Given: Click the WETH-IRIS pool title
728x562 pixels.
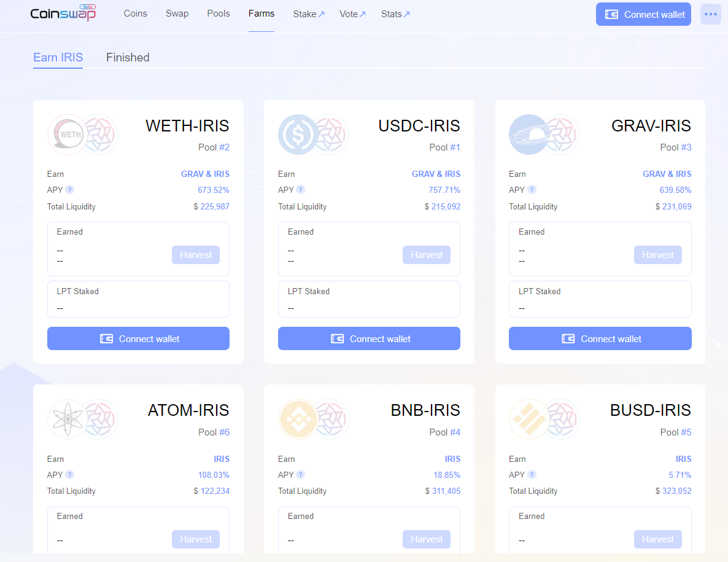Looking at the screenshot, I should 188,126.
